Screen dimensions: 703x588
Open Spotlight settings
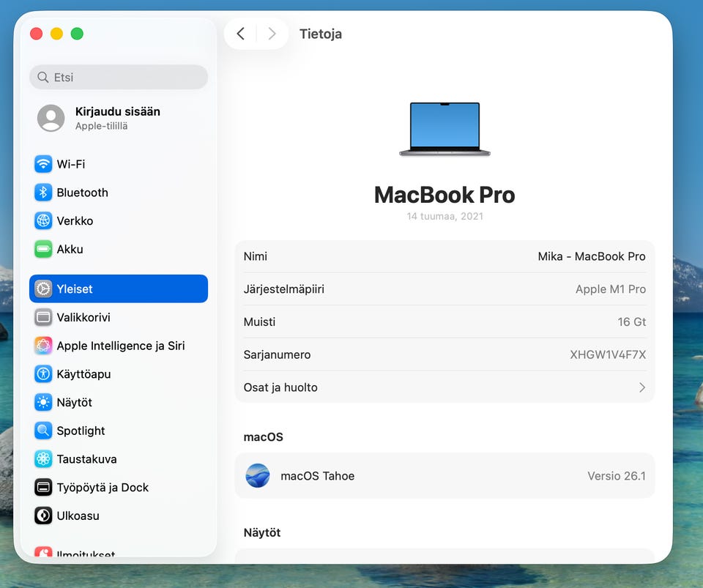click(119, 431)
